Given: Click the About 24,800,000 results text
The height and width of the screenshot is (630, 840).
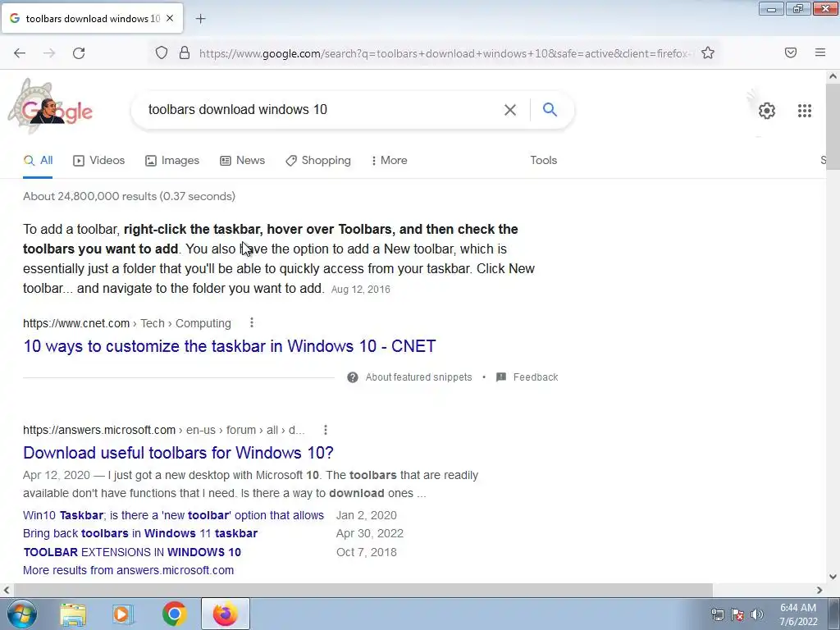Looking at the screenshot, I should [129, 196].
